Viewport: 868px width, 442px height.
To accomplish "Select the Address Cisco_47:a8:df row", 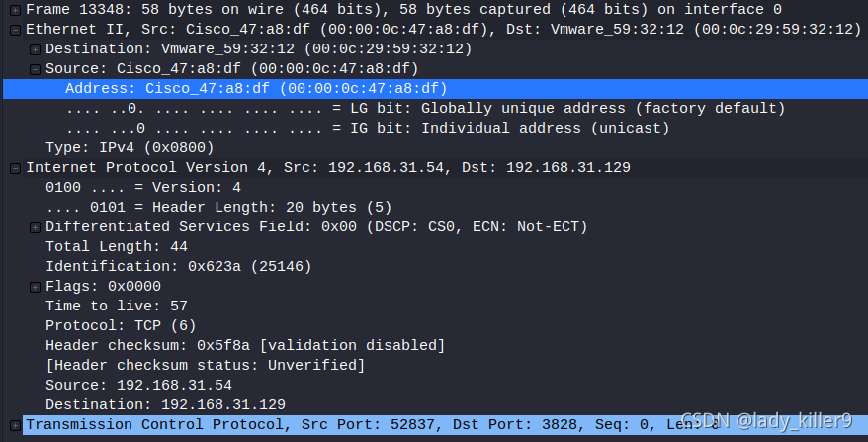I will click(x=435, y=89).
